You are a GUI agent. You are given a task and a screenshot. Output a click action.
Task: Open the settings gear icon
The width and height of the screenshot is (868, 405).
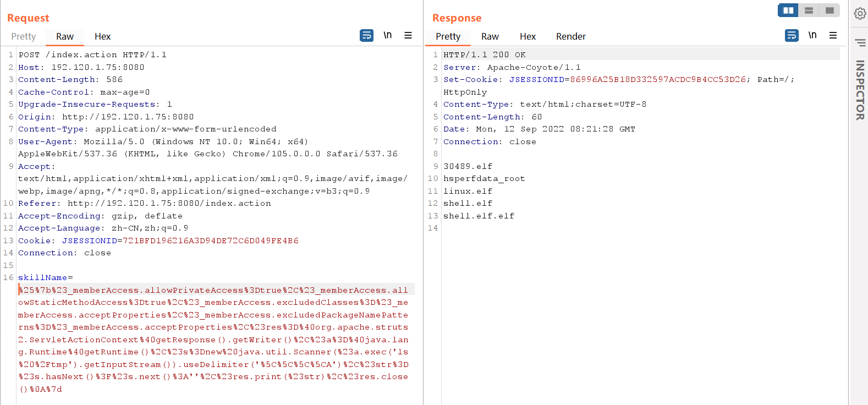tap(860, 13)
